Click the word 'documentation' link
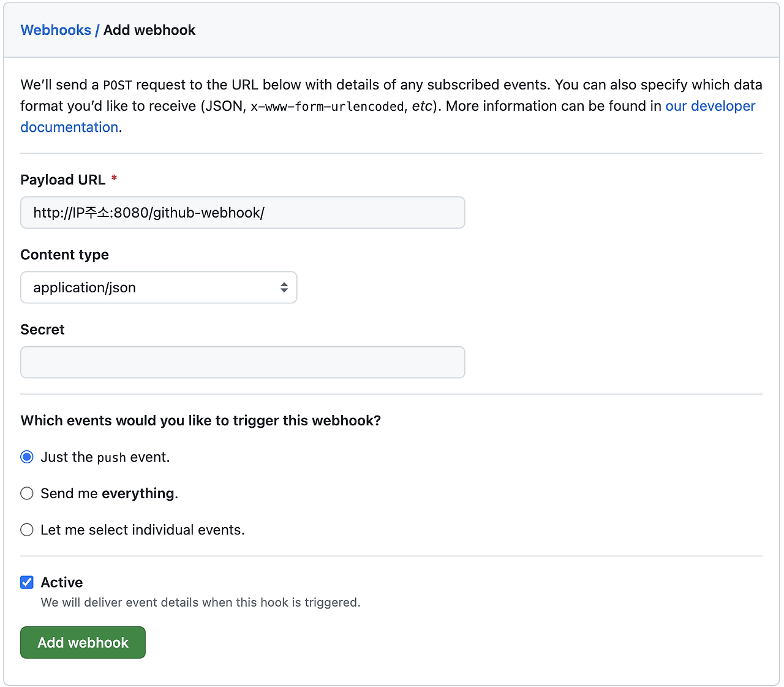 point(69,127)
